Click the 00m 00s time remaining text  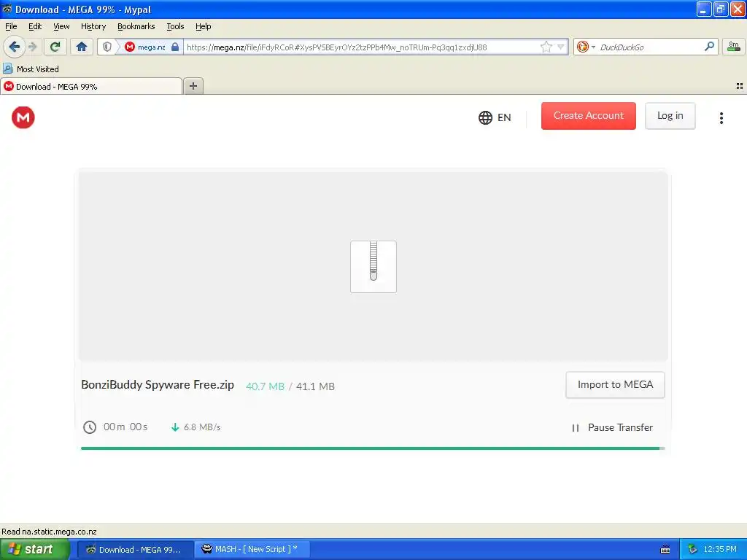[125, 427]
